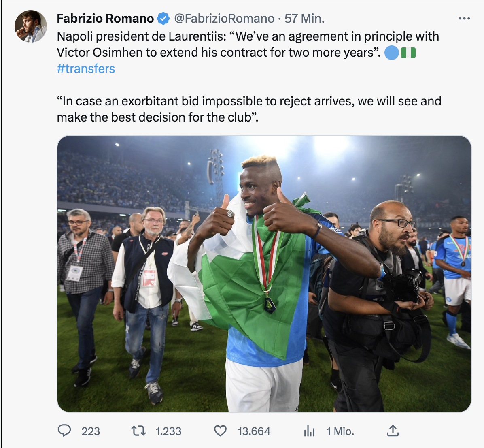Viewport: 484px width, 448px height.
Task: Click the 1 Mio. views count
Action: pyautogui.click(x=340, y=431)
